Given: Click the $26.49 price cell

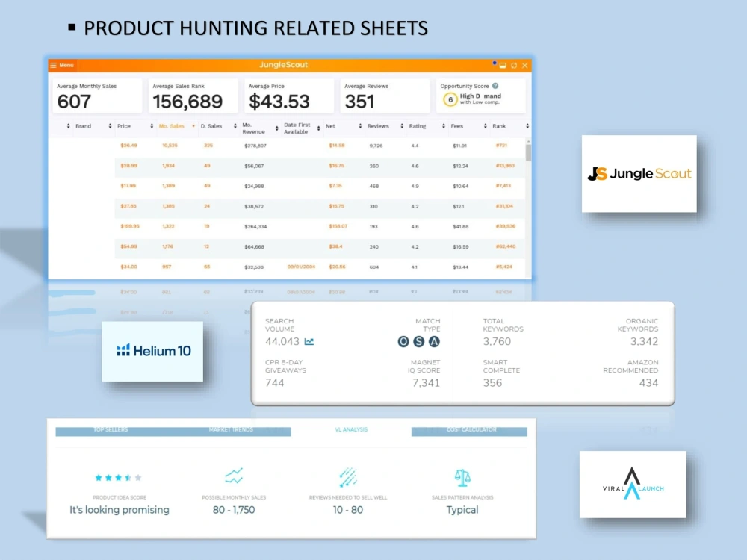Looking at the screenshot, I should click(128, 146).
